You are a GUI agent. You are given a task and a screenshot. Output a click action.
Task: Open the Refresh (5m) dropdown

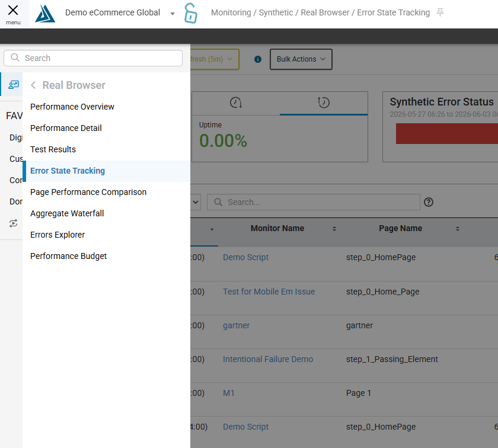[215, 59]
